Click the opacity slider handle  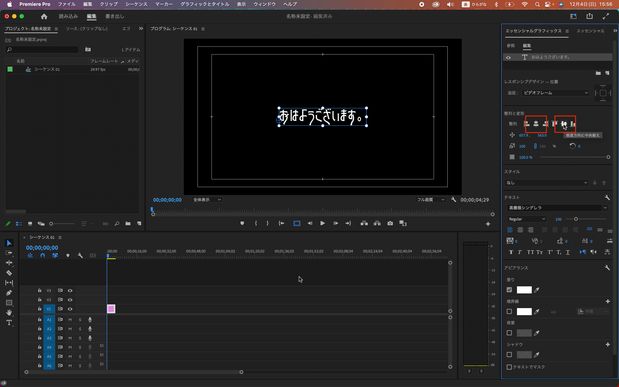coord(608,157)
